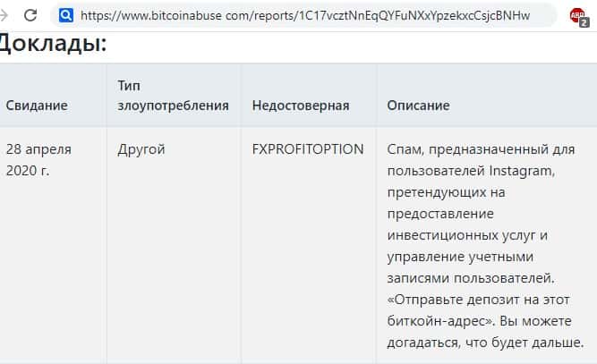This screenshot has height=364, width=597.
Task: Click the description text starting with "Спам"
Action: [481, 149]
